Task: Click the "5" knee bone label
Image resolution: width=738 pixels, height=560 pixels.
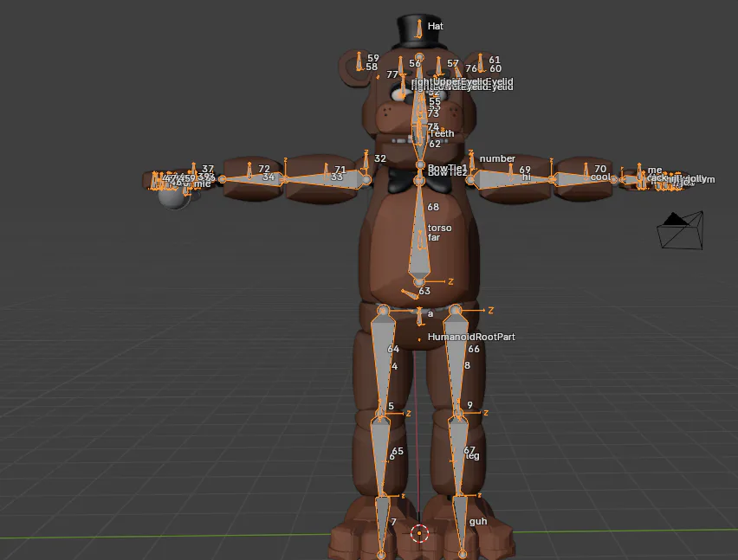Action: point(391,406)
